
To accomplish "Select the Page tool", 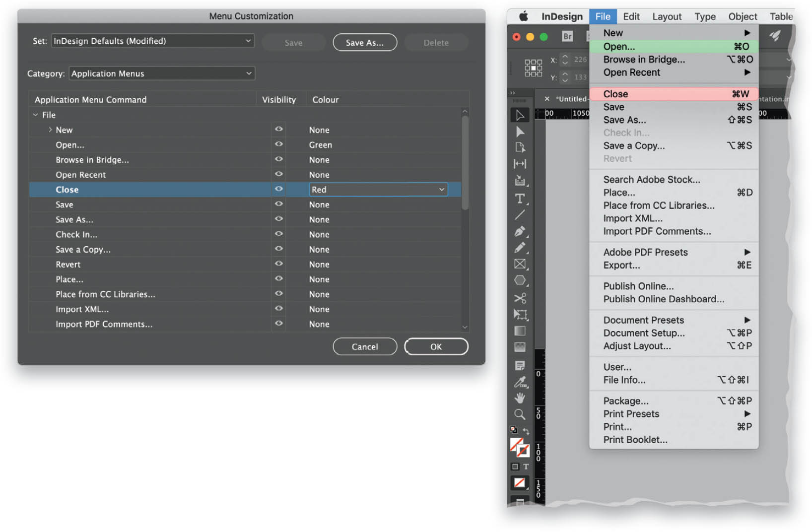I will pos(520,147).
